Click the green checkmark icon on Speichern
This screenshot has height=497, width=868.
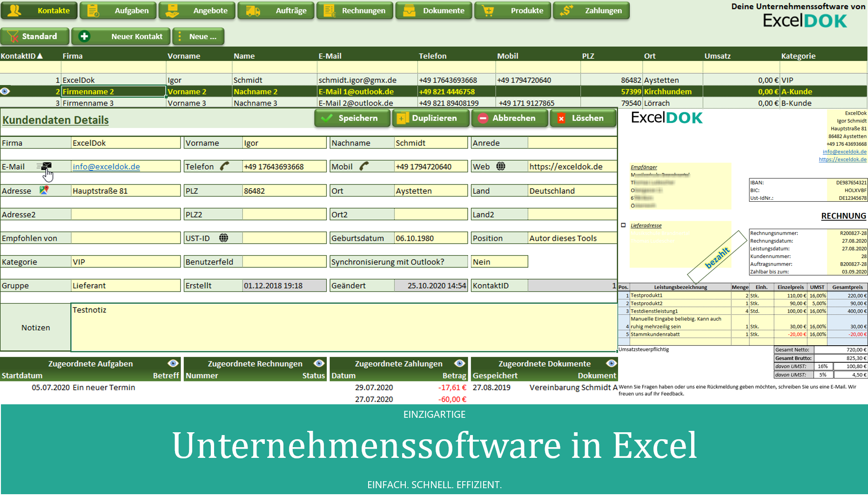327,118
